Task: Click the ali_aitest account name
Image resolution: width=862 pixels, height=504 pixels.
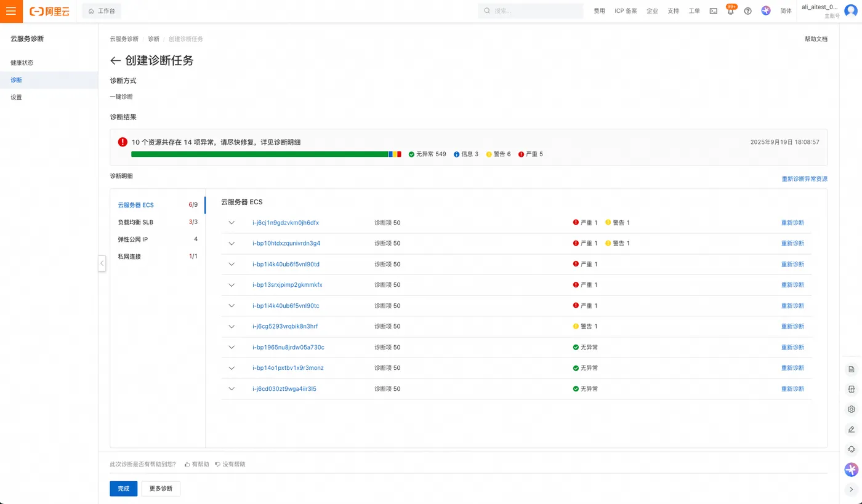Action: tap(820, 7)
